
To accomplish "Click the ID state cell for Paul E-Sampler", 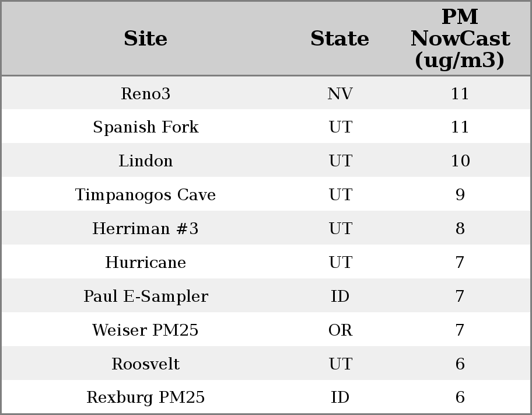I will tap(339, 297).
